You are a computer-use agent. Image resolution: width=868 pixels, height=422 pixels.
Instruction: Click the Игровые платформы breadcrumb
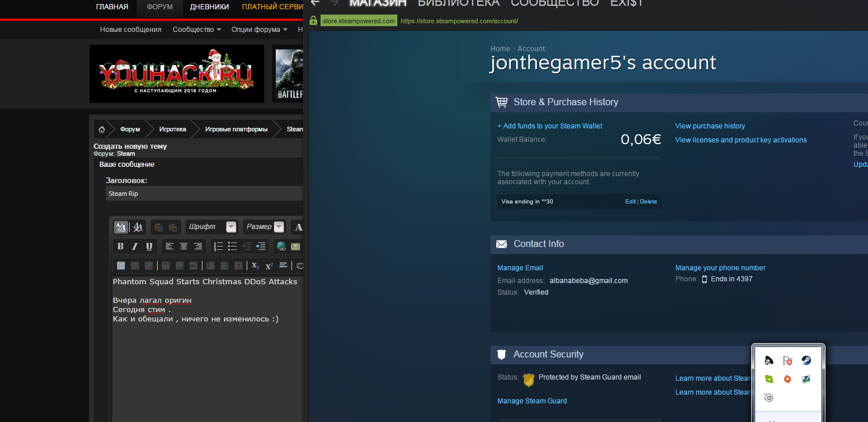pyautogui.click(x=236, y=129)
